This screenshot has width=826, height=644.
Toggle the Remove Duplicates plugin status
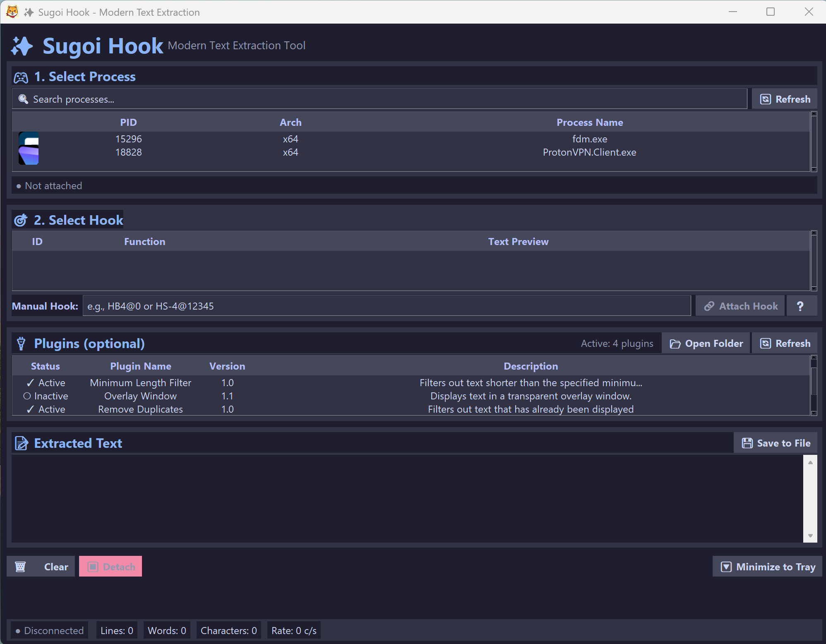coord(46,409)
